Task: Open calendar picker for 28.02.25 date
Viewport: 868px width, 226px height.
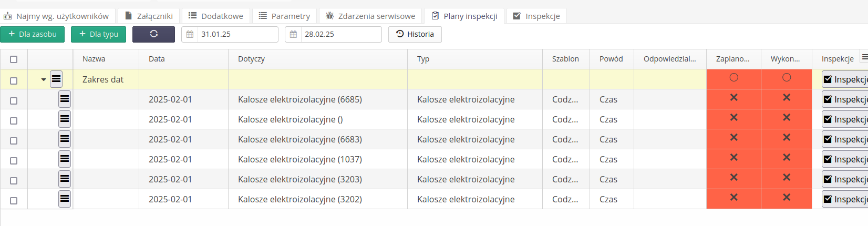Action: [x=294, y=34]
